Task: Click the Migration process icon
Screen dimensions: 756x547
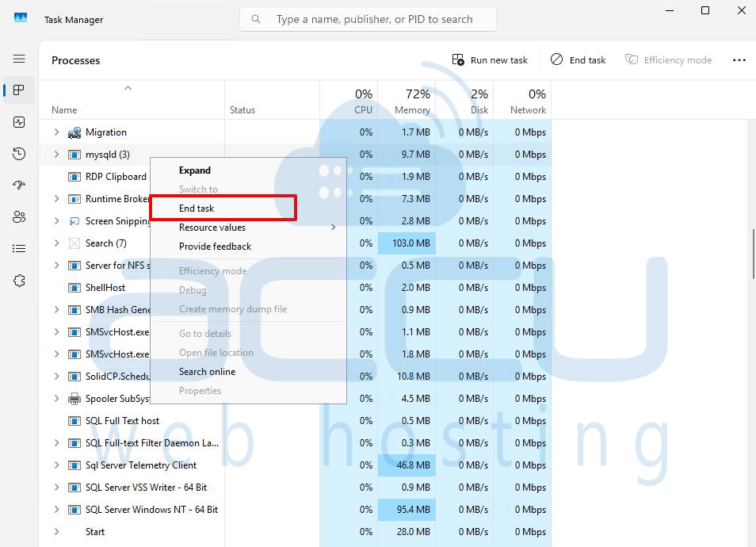Action: [74, 132]
